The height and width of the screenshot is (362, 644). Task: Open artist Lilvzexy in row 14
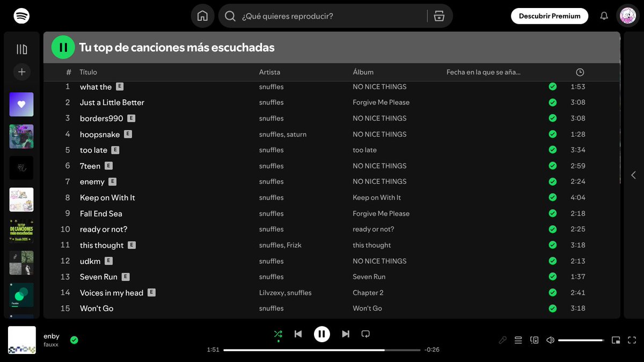(271, 293)
